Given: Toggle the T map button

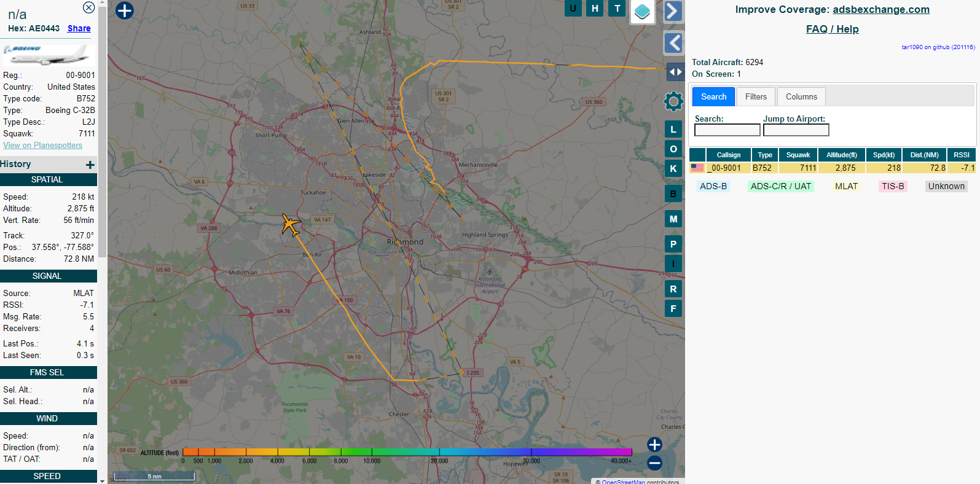Looking at the screenshot, I should [x=617, y=8].
